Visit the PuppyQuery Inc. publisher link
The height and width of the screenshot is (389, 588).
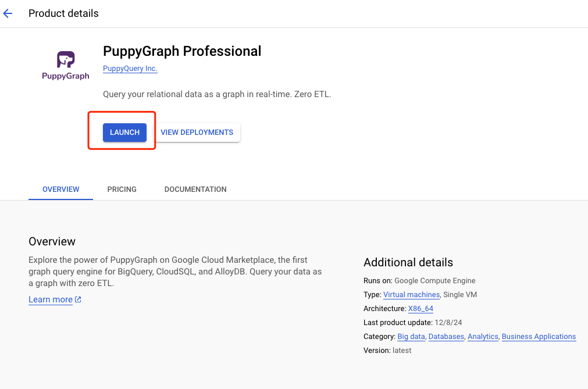pos(130,69)
